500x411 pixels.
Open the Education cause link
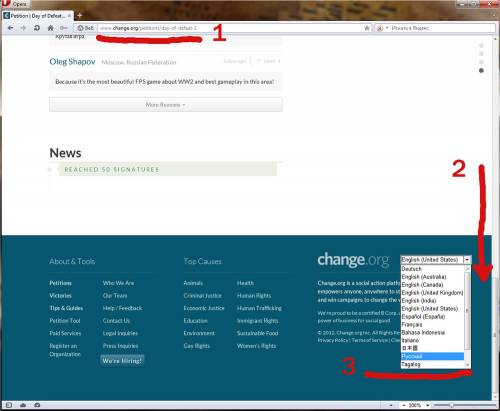pyautogui.click(x=195, y=321)
